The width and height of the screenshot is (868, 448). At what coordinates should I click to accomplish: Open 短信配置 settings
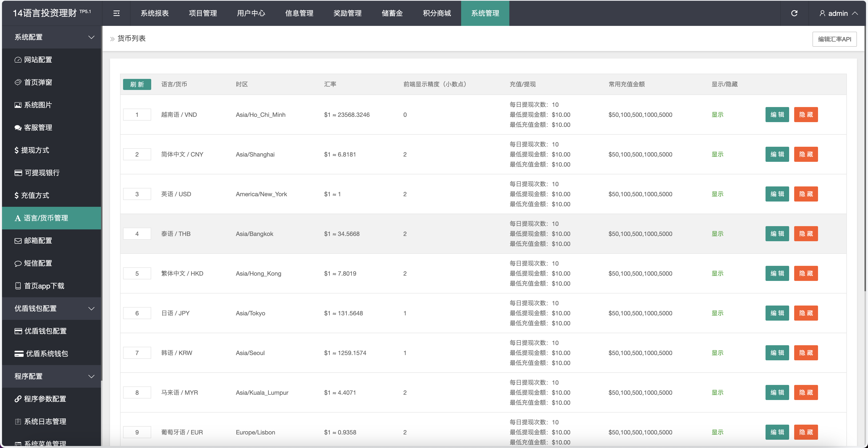click(37, 263)
